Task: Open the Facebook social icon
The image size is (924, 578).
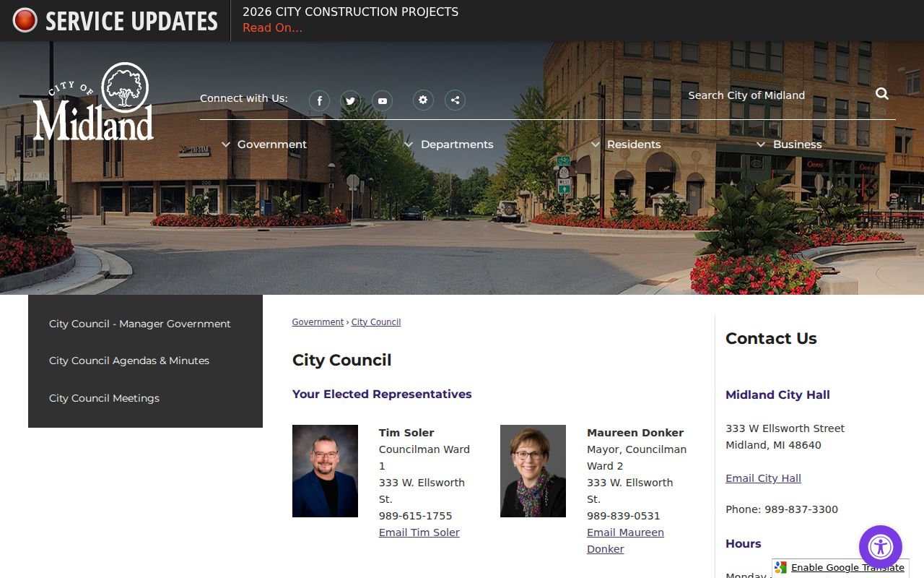Action: click(x=319, y=100)
